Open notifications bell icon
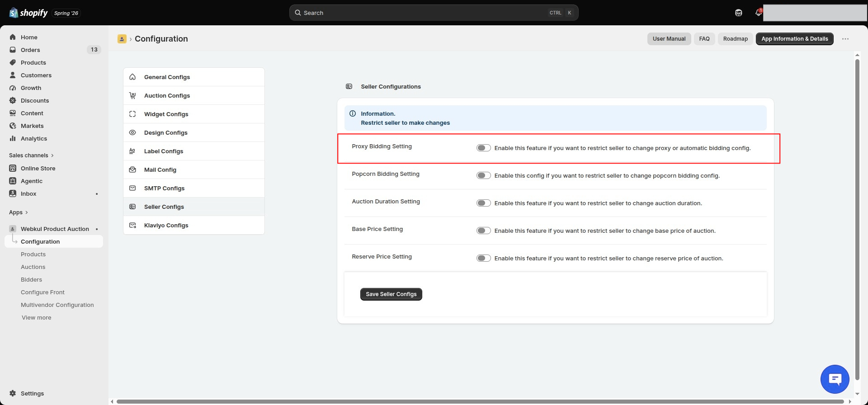868x405 pixels. (x=759, y=13)
